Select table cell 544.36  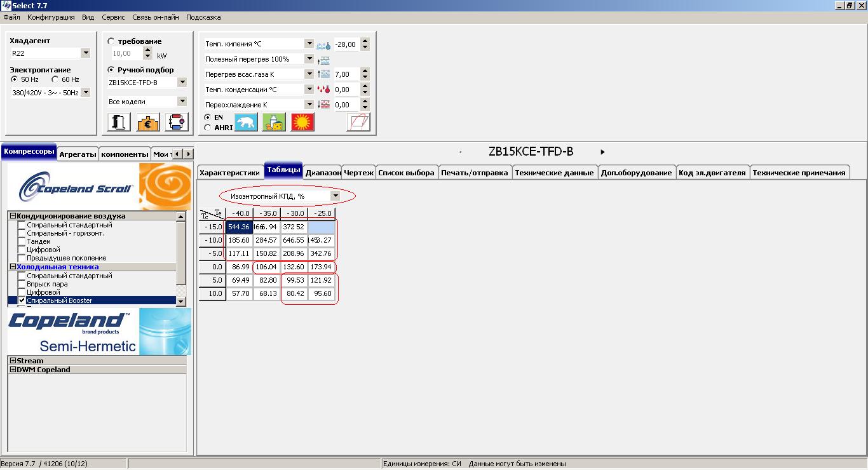(239, 227)
